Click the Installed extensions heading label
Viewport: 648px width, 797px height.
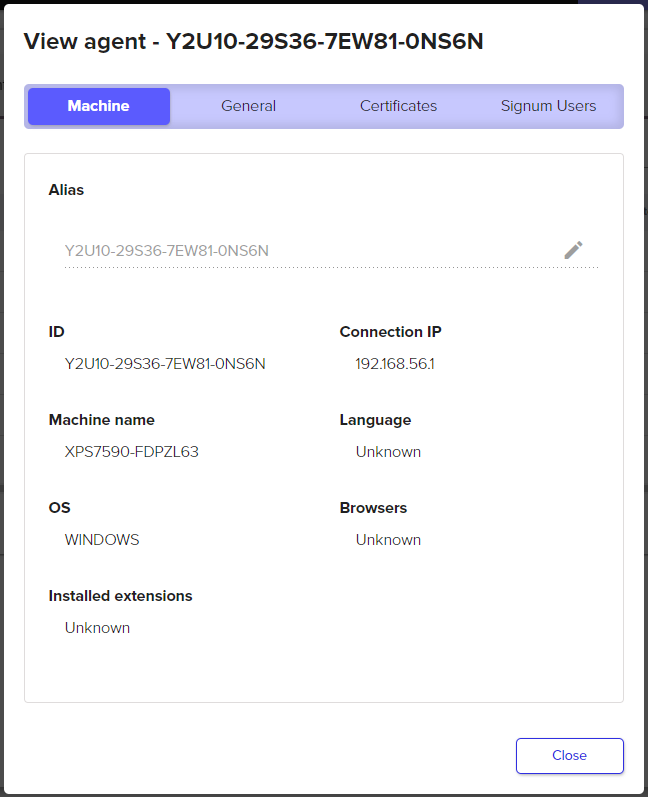pos(120,596)
